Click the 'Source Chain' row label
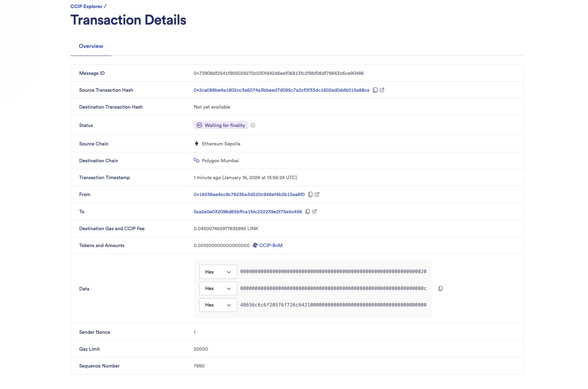This screenshot has width=588, height=389. pos(94,144)
